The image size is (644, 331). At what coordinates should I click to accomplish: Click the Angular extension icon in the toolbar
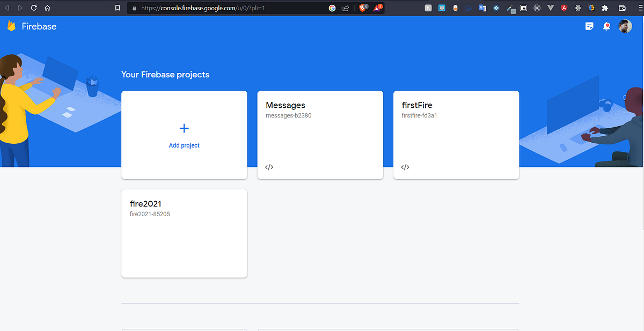563,8
